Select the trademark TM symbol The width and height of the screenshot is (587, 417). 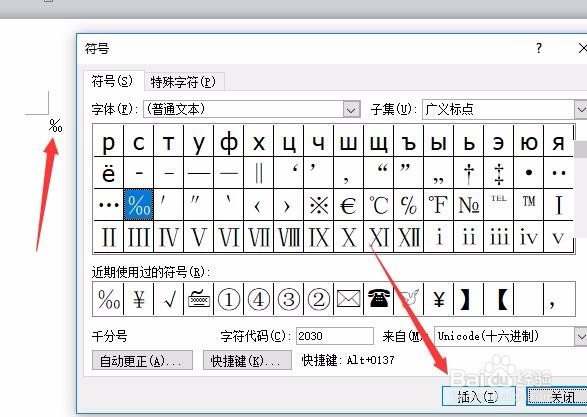click(529, 205)
